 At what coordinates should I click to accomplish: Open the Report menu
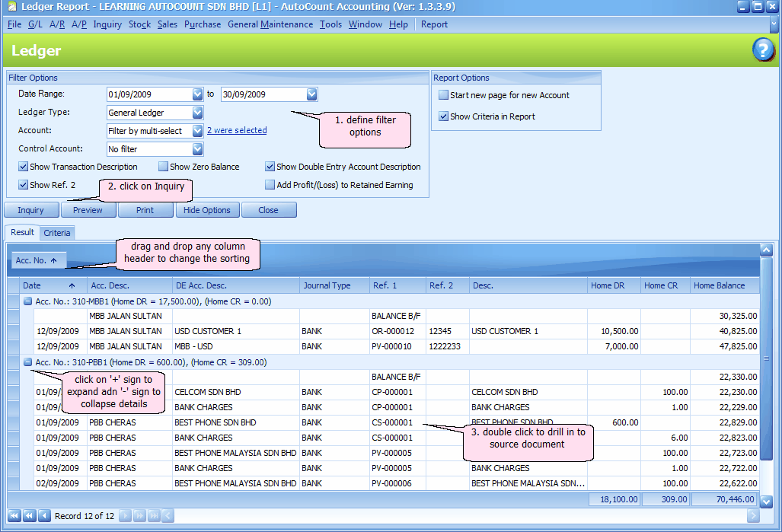434,24
